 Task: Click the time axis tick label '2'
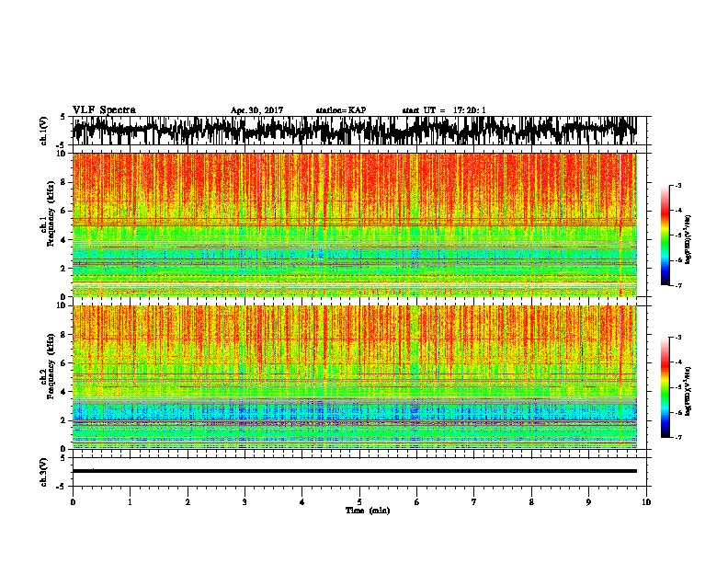point(188,502)
